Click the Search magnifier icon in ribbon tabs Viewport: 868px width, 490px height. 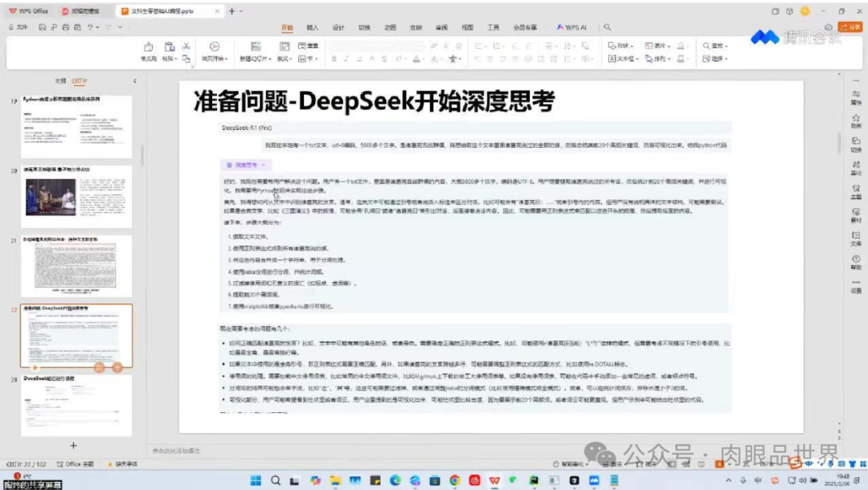[x=608, y=27]
